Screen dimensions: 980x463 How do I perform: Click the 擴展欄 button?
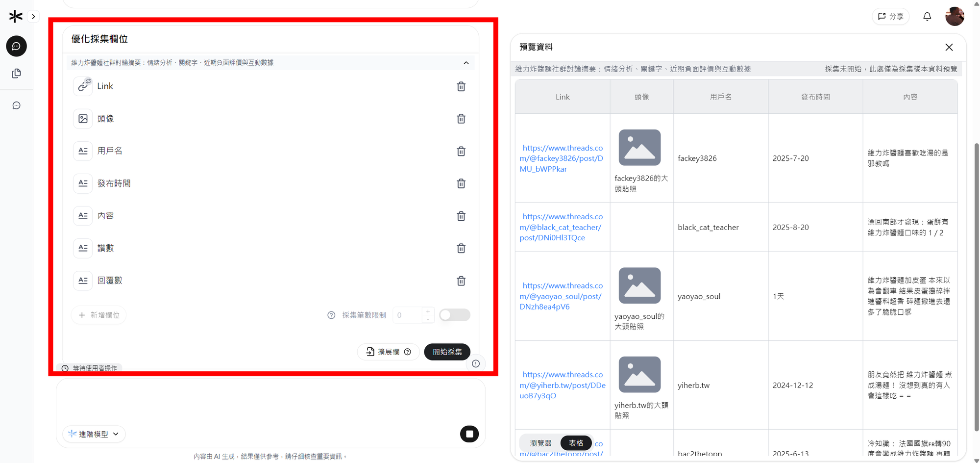pos(388,352)
